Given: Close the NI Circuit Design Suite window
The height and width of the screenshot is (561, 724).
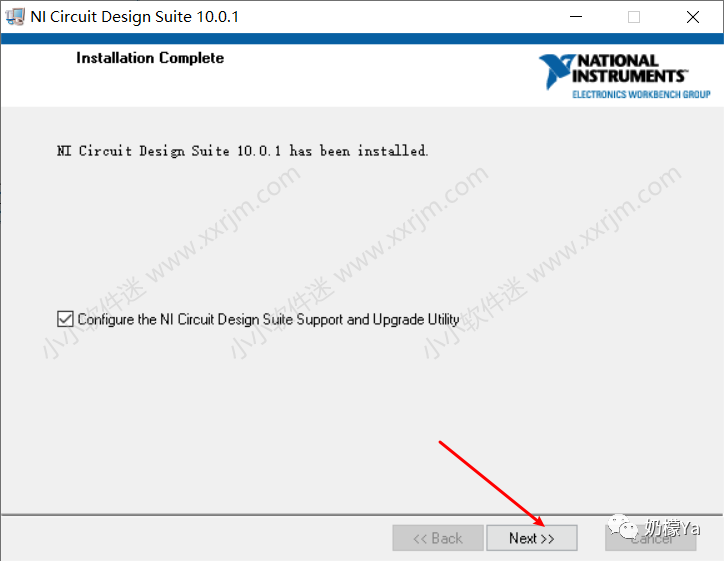Looking at the screenshot, I should 693,17.
